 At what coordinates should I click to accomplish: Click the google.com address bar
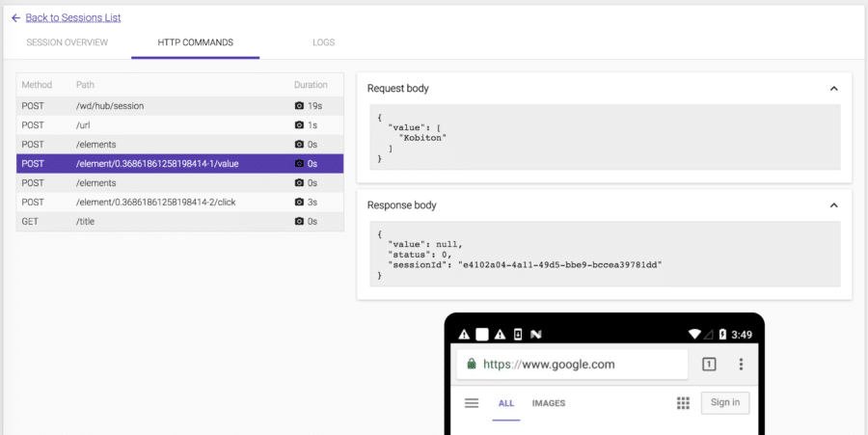569,365
